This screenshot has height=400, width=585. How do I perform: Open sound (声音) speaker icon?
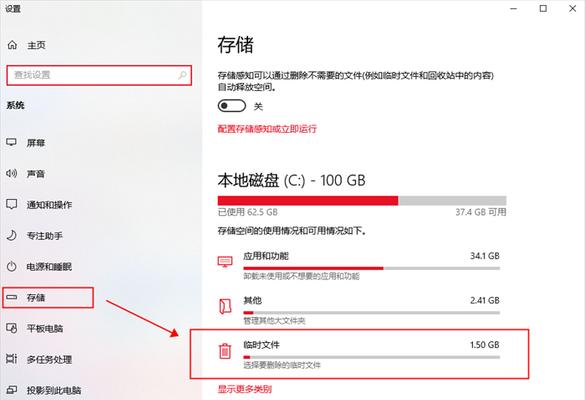(x=12, y=173)
